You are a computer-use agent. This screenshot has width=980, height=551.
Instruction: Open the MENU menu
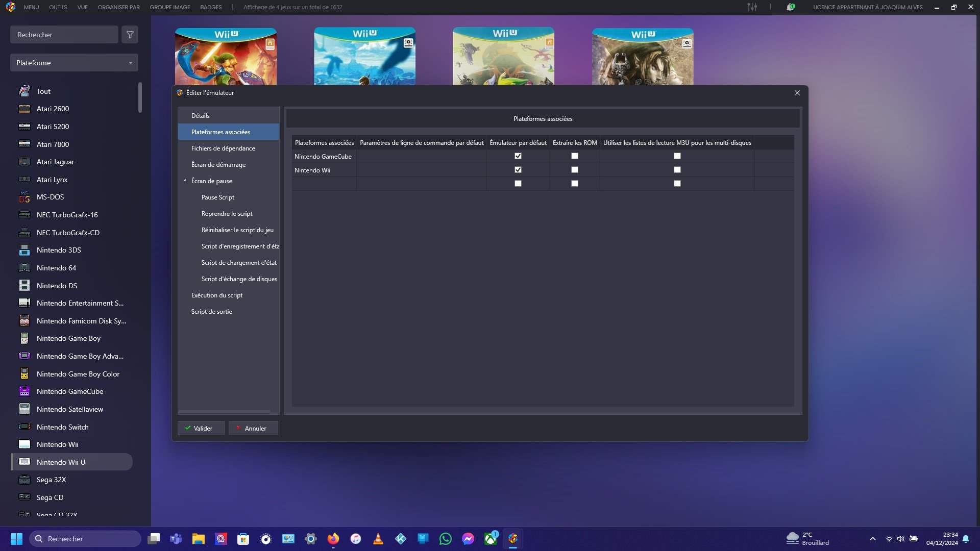point(31,7)
